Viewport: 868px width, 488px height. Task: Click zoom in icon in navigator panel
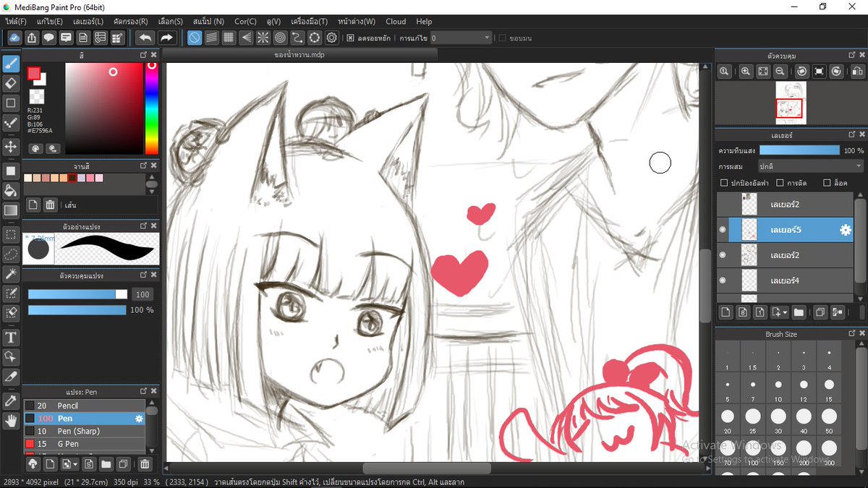pyautogui.click(x=746, y=72)
